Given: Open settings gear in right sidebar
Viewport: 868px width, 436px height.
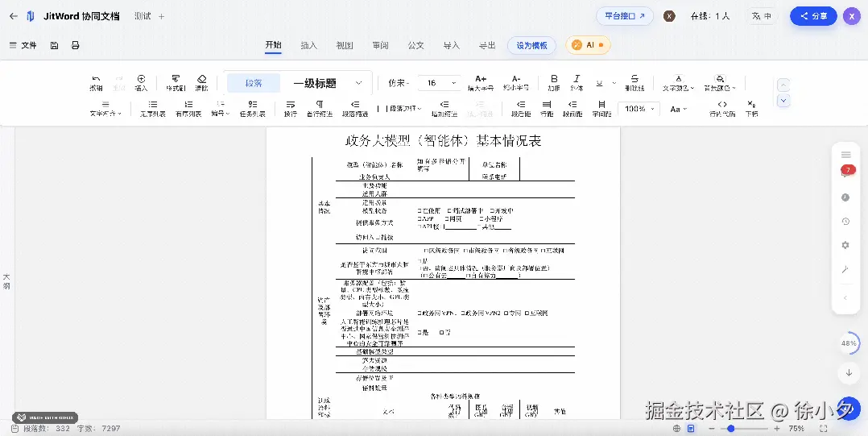Looking at the screenshot, I should point(845,245).
